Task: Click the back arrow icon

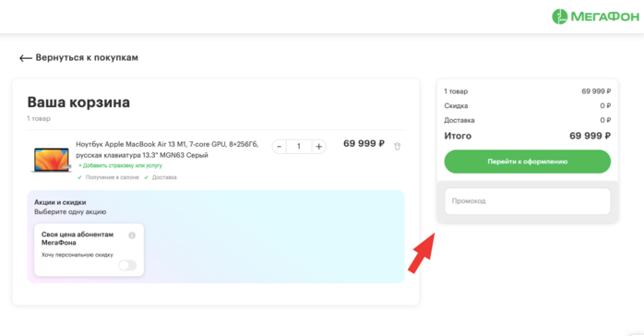Action: 26,58
